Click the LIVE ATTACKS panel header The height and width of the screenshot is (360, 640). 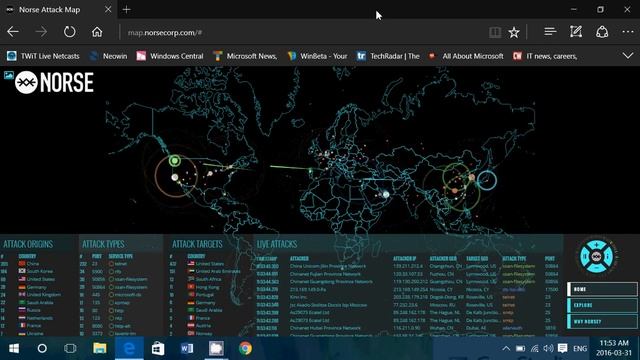click(x=277, y=244)
